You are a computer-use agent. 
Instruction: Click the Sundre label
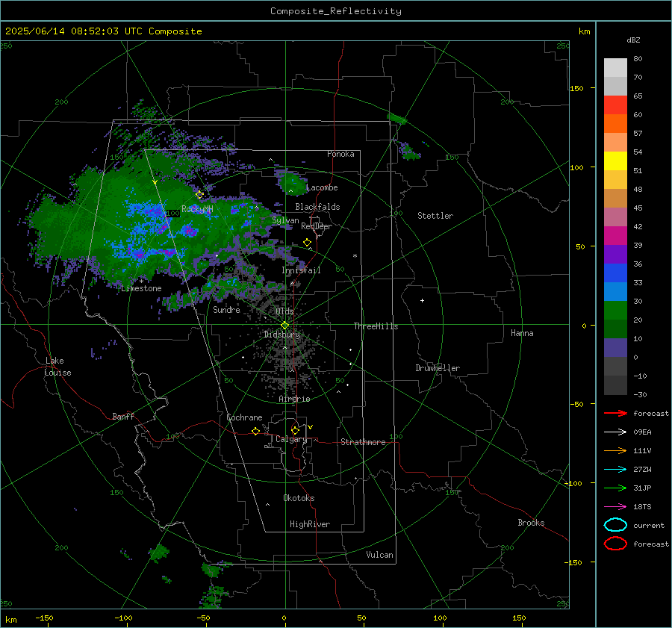click(226, 309)
